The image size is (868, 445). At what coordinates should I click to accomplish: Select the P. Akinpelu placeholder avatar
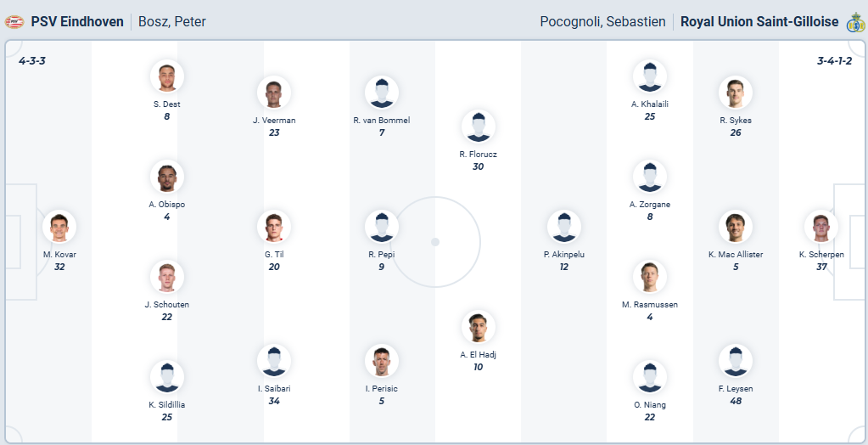[564, 228]
